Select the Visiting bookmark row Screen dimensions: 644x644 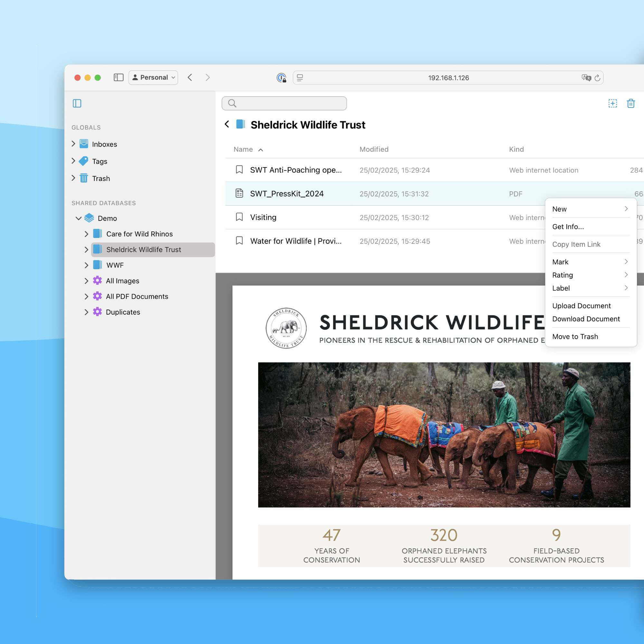point(385,217)
